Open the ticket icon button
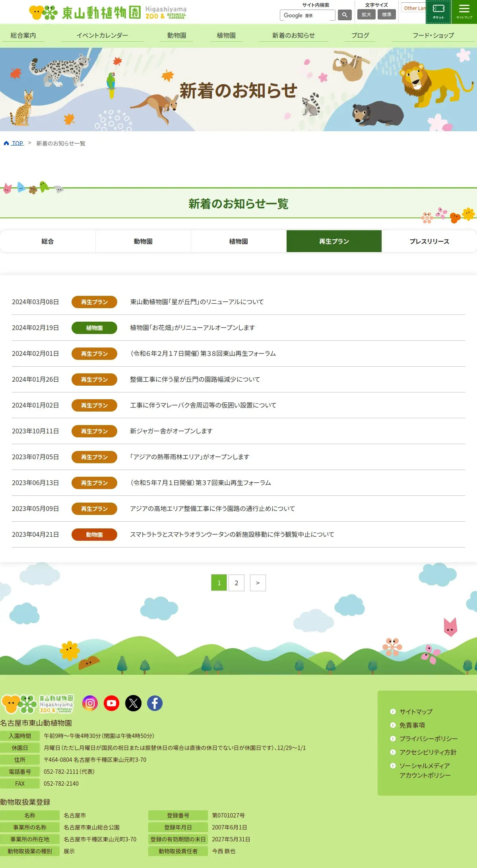 pyautogui.click(x=438, y=12)
